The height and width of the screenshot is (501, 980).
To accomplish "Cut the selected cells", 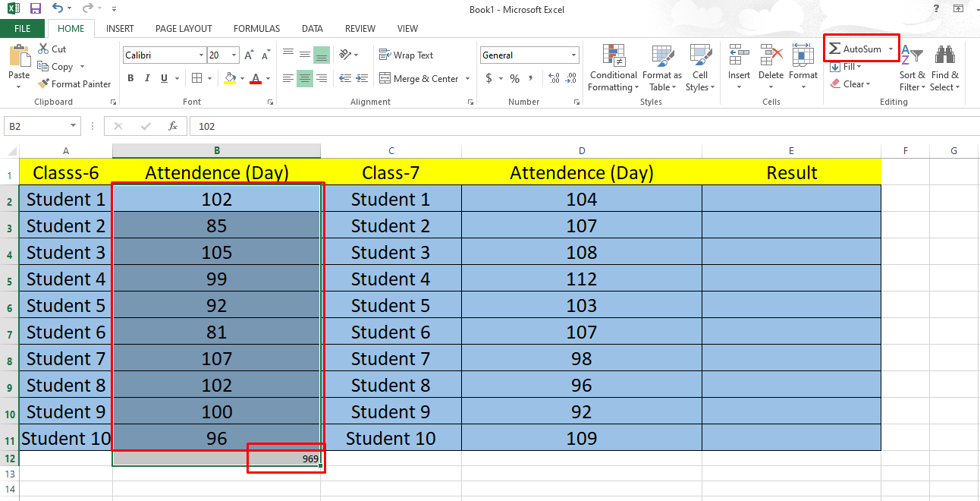I will (x=52, y=49).
